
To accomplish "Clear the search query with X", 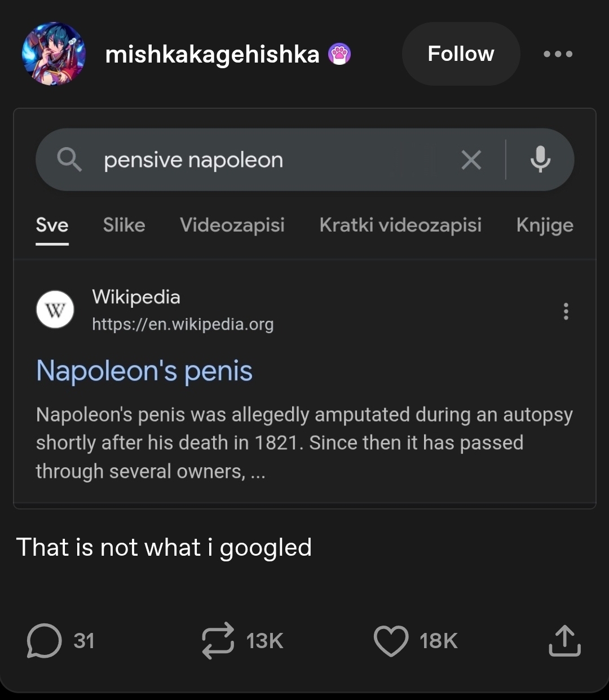I will pyautogui.click(x=471, y=160).
